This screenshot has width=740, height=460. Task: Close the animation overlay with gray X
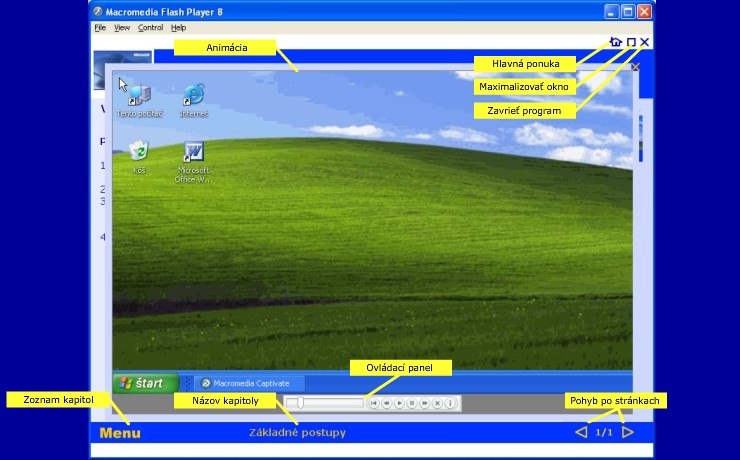coord(635,67)
